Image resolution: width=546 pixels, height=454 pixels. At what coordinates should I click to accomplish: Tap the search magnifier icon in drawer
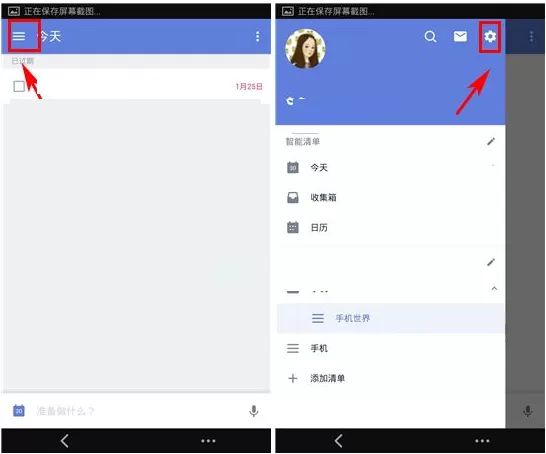click(430, 36)
